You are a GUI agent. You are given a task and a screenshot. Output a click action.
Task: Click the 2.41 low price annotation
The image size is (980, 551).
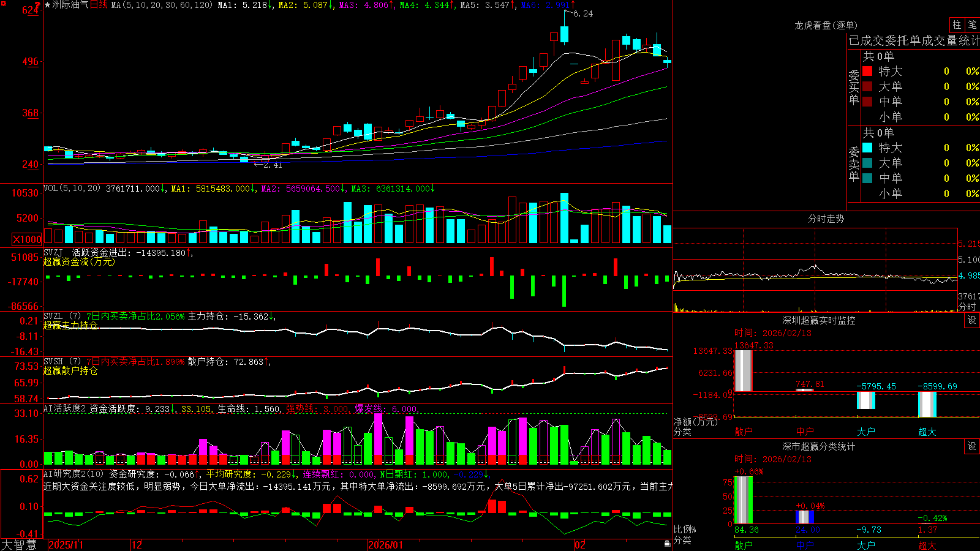pos(272,165)
